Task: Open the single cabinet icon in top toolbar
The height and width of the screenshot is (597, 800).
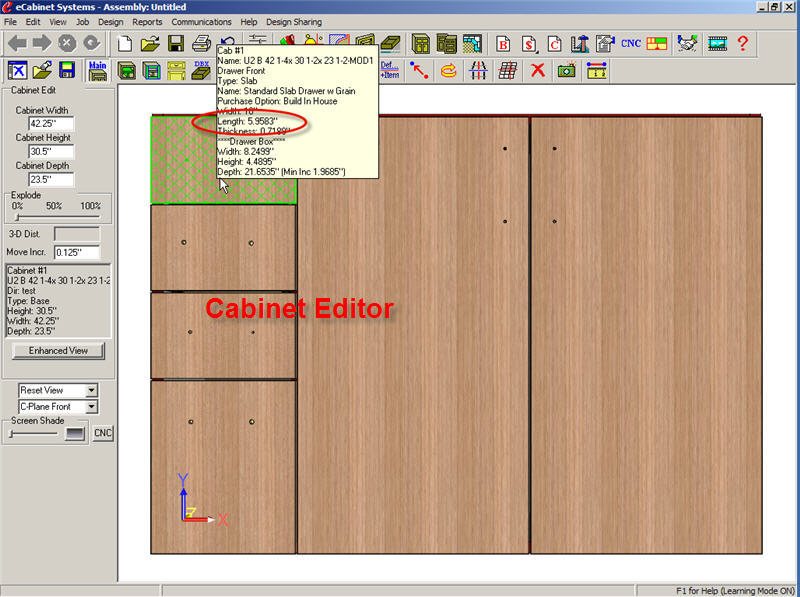Action: [x=421, y=44]
